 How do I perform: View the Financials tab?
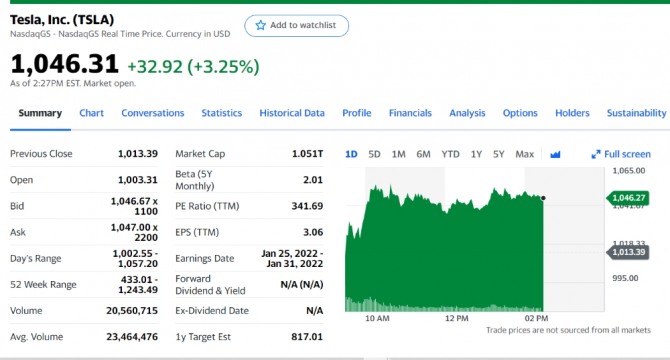coord(410,113)
